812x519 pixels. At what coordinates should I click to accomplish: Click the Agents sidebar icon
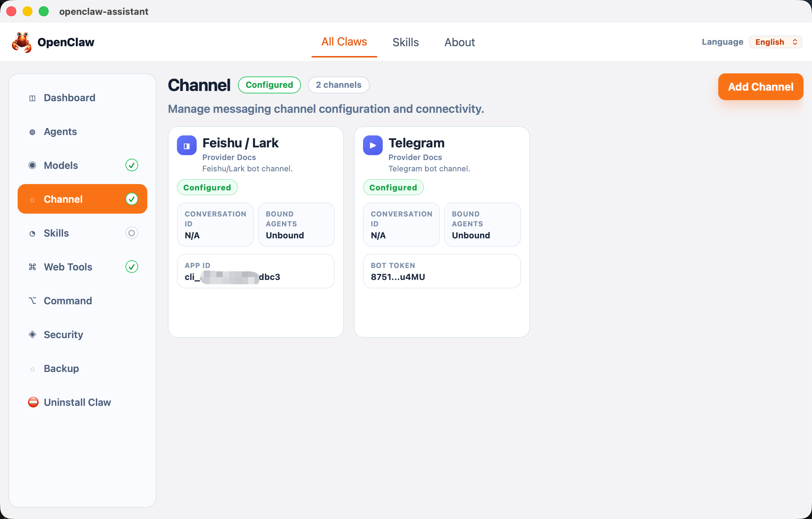32,132
